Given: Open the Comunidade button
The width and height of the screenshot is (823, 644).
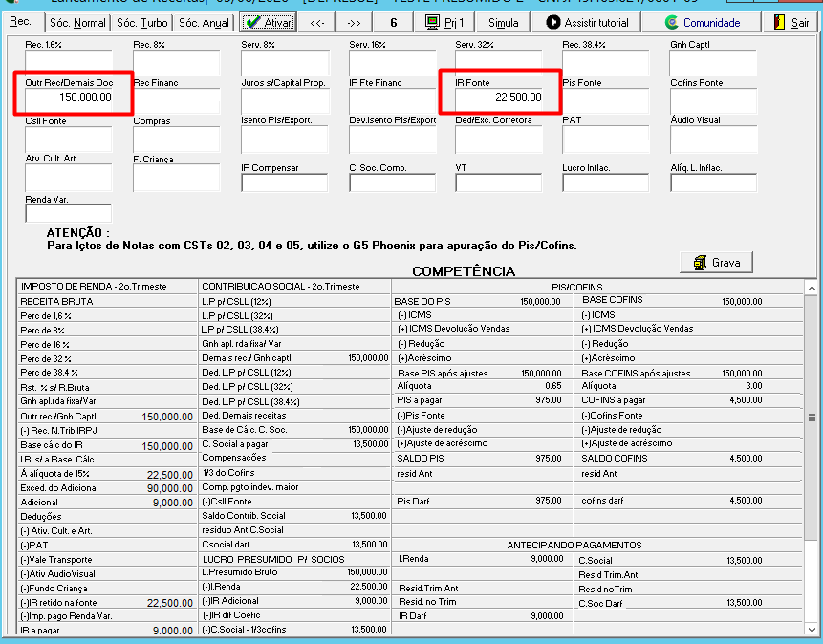Looking at the screenshot, I should 702,23.
